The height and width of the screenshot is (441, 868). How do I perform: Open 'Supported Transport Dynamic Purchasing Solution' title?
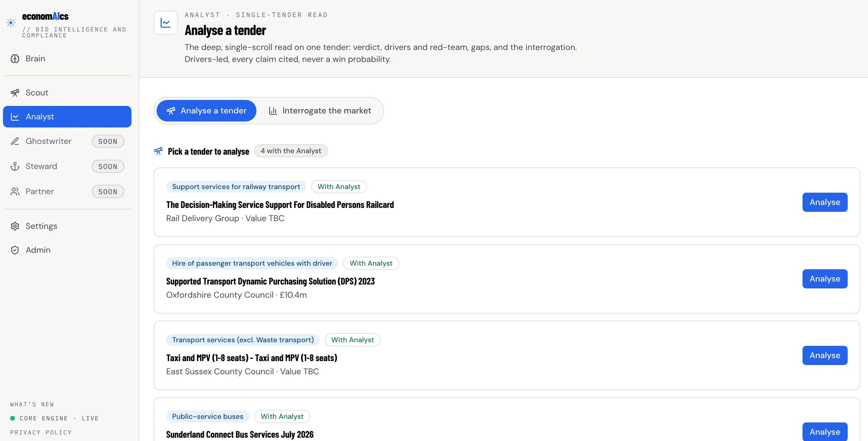pos(270,281)
